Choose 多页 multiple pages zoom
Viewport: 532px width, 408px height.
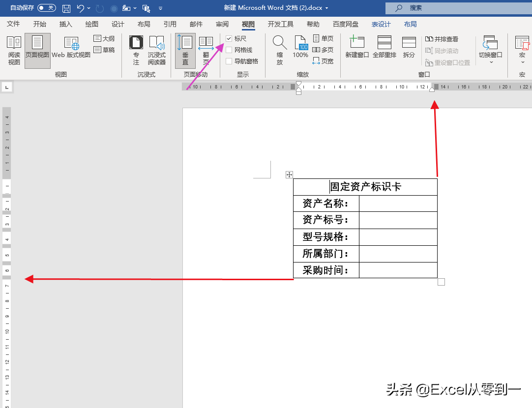click(x=323, y=50)
